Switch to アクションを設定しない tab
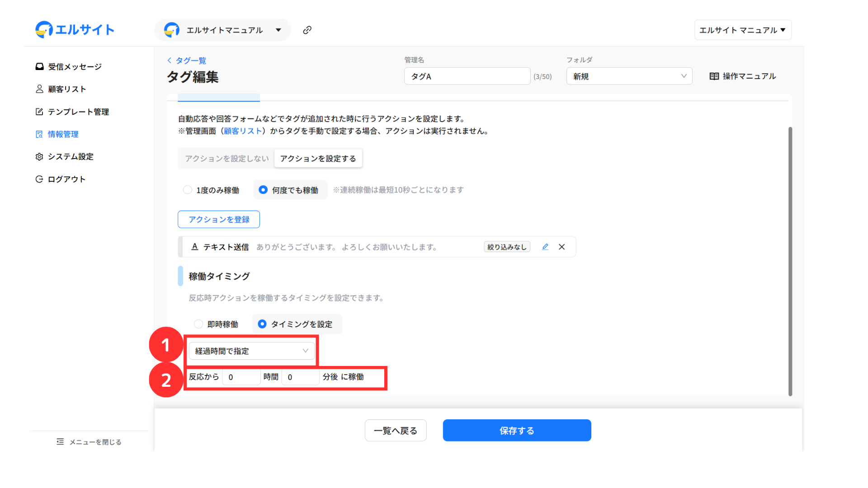 tap(226, 159)
